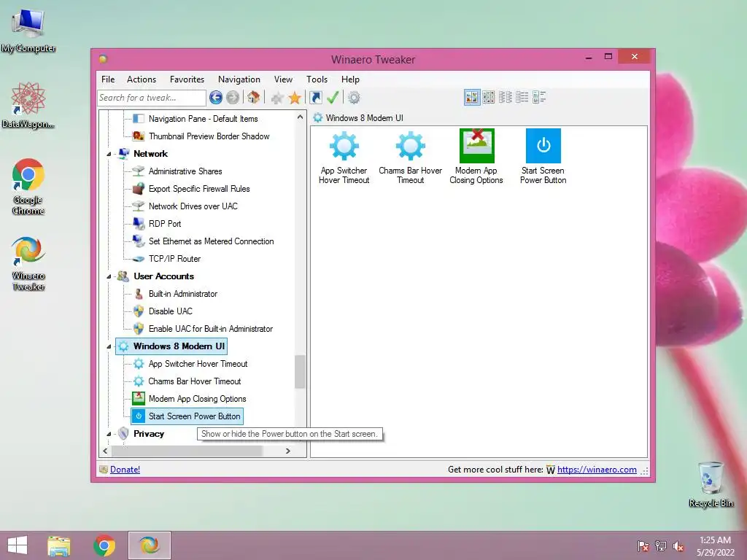Click the Forward navigation arrow in the toolbar
Screen dimensions: 747x560
[233, 98]
